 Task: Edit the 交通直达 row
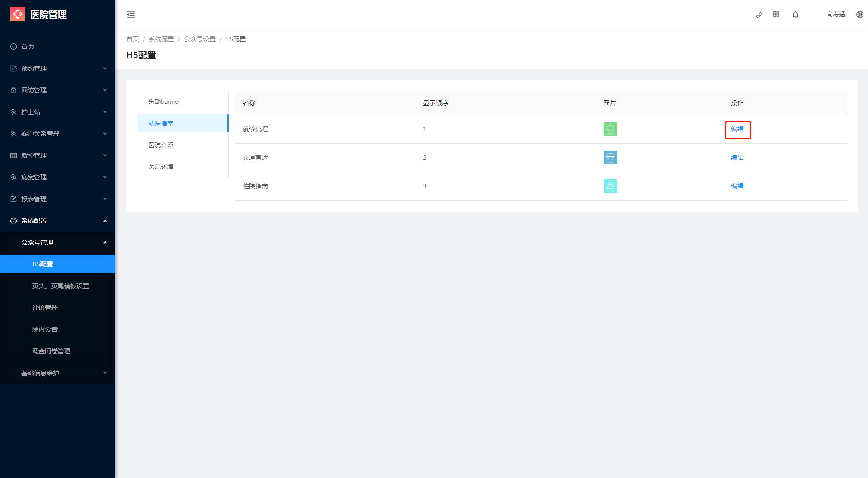(x=737, y=158)
